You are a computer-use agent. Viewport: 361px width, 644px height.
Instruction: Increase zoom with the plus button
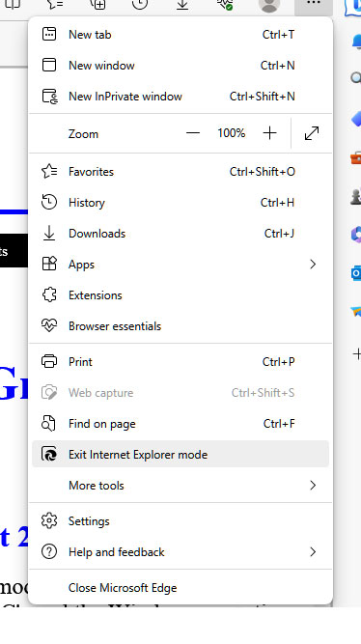click(x=270, y=133)
